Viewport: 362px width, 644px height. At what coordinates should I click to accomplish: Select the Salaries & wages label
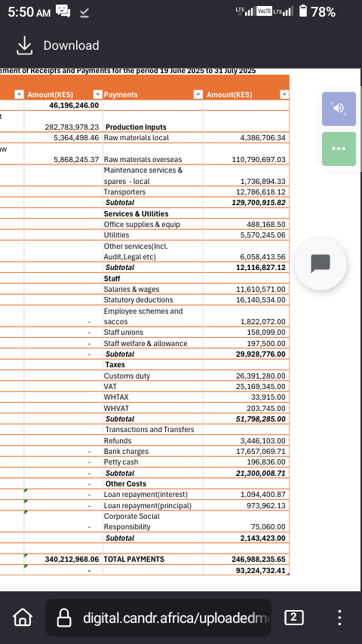pos(131,289)
